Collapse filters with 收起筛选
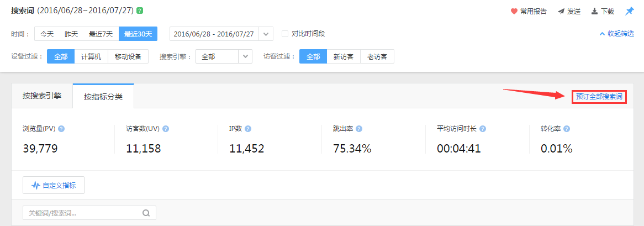644x226 pixels. coord(616,34)
